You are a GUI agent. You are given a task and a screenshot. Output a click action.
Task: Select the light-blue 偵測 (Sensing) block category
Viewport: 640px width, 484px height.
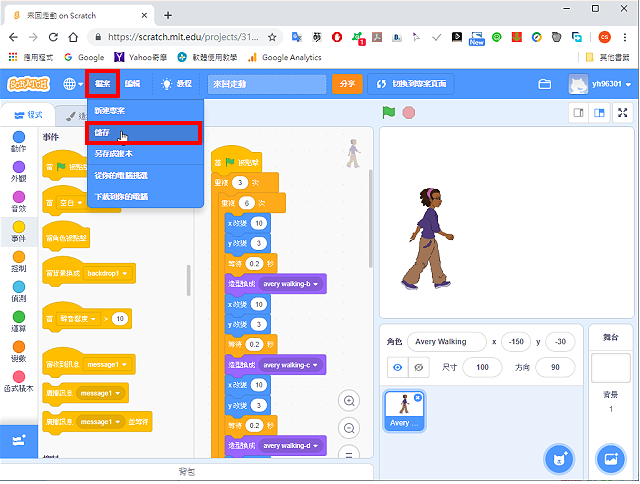[19, 291]
